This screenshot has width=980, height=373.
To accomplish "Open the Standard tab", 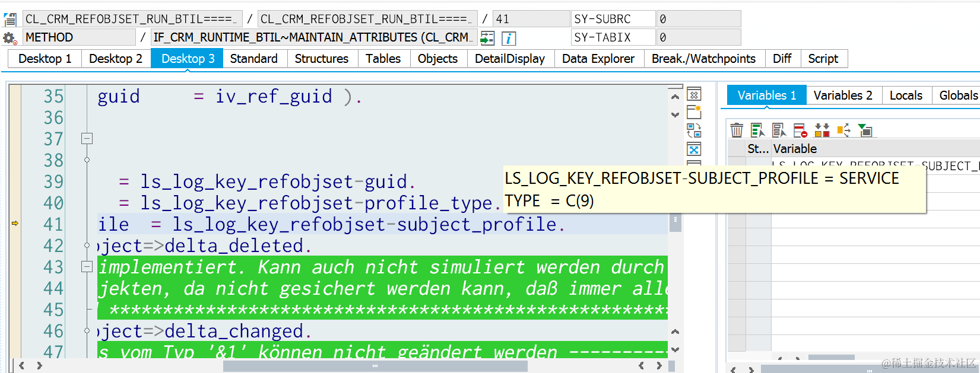I will (x=254, y=59).
